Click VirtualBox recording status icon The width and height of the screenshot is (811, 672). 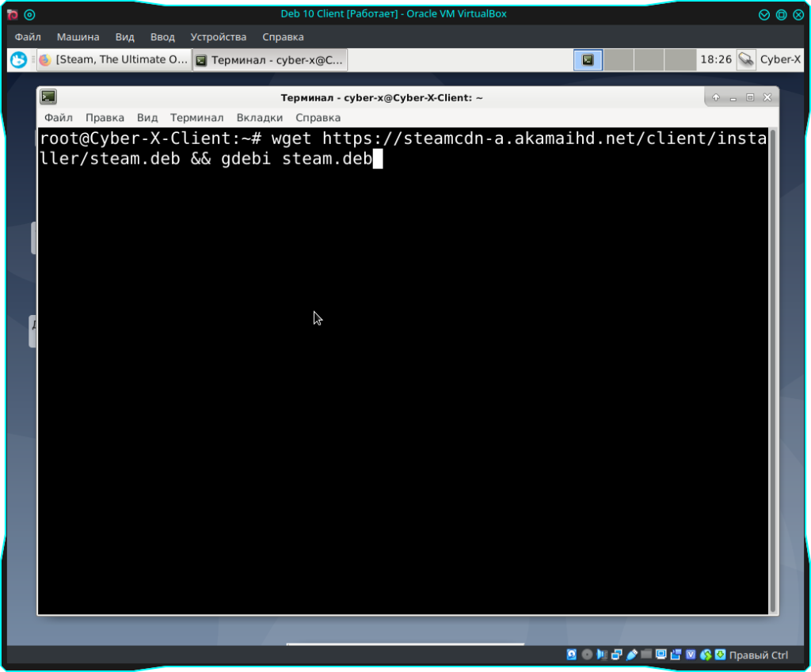pos(676,655)
